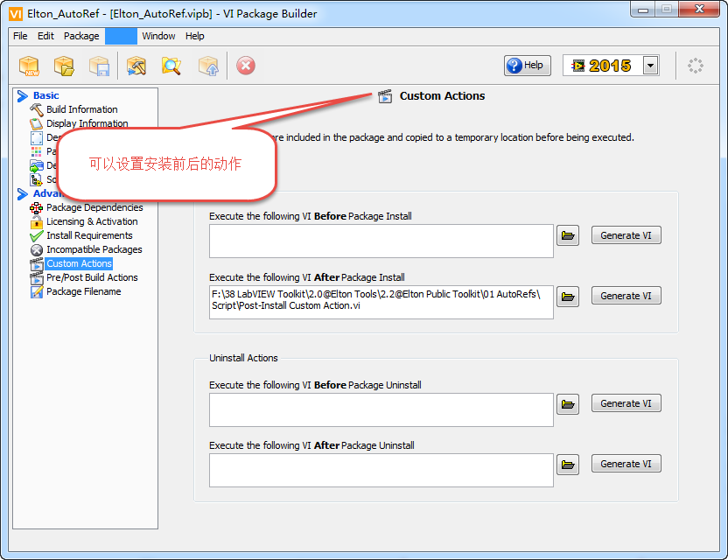Image resolution: width=728 pixels, height=560 pixels.
Task: Open the Edit menu
Action: coord(45,36)
